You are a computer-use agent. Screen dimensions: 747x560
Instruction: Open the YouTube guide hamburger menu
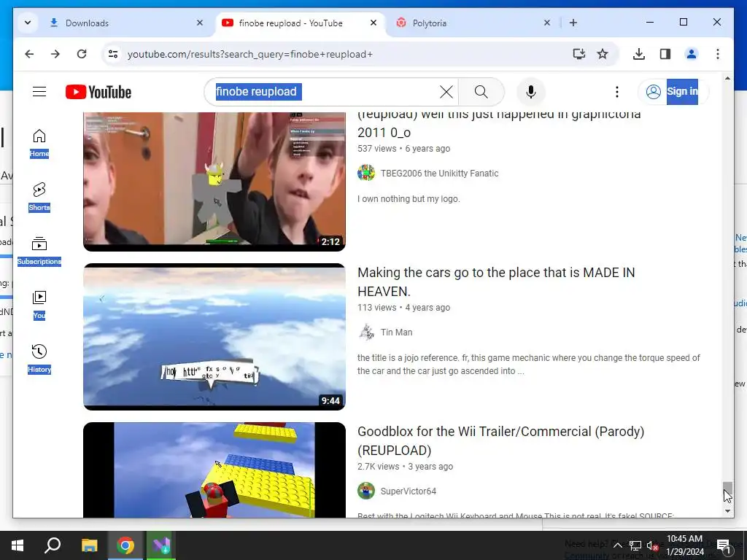point(39,91)
